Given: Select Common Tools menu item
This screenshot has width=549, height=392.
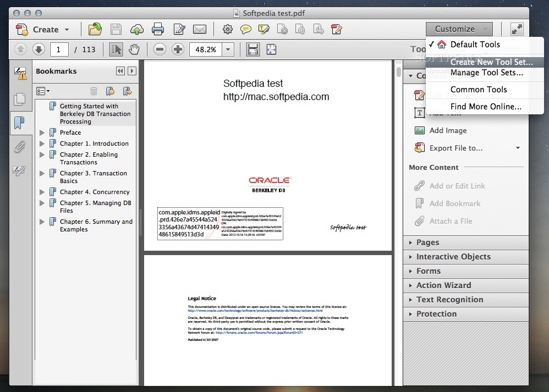Looking at the screenshot, I should tap(485, 90).
